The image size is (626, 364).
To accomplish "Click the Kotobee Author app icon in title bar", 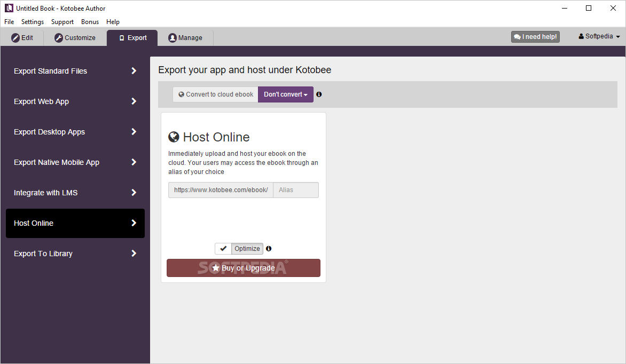I will 9,8.
